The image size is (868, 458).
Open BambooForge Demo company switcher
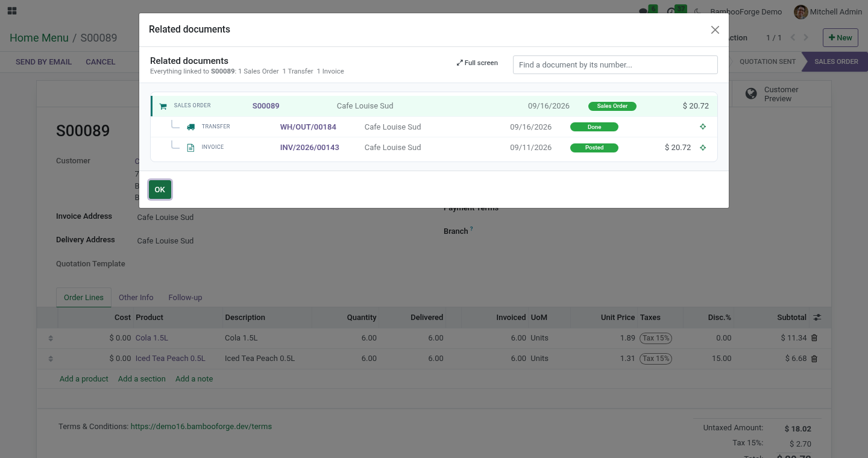click(746, 11)
